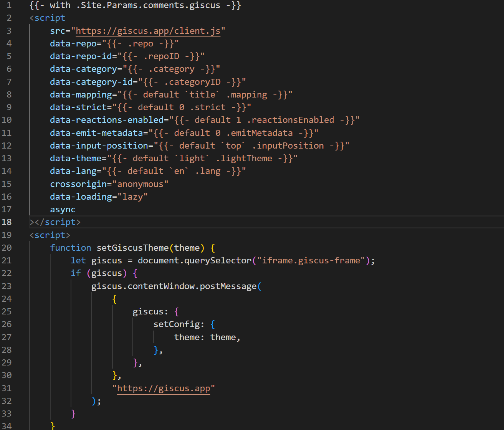This screenshot has height=430, width=504.
Task: Click the data-theme attribute name
Action: pos(76,158)
